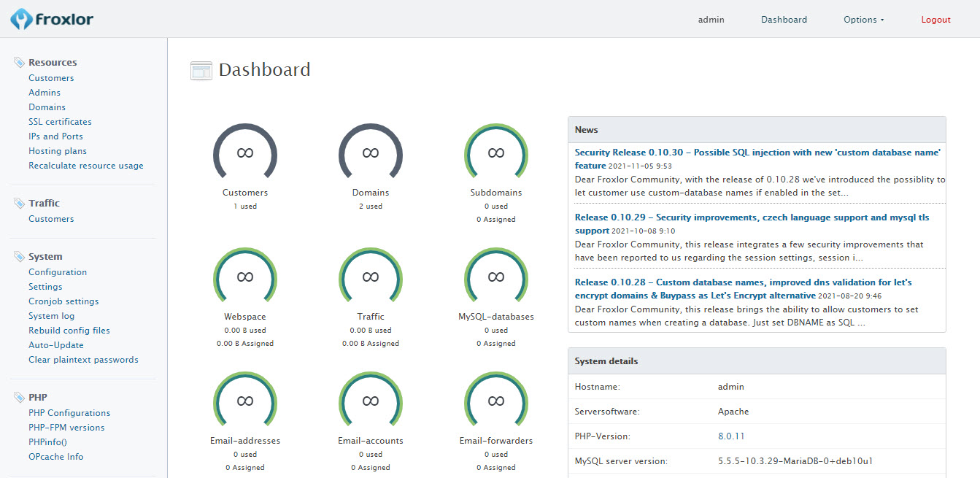
Task: Click the MySQL-databases usage gauge
Action: tap(496, 277)
